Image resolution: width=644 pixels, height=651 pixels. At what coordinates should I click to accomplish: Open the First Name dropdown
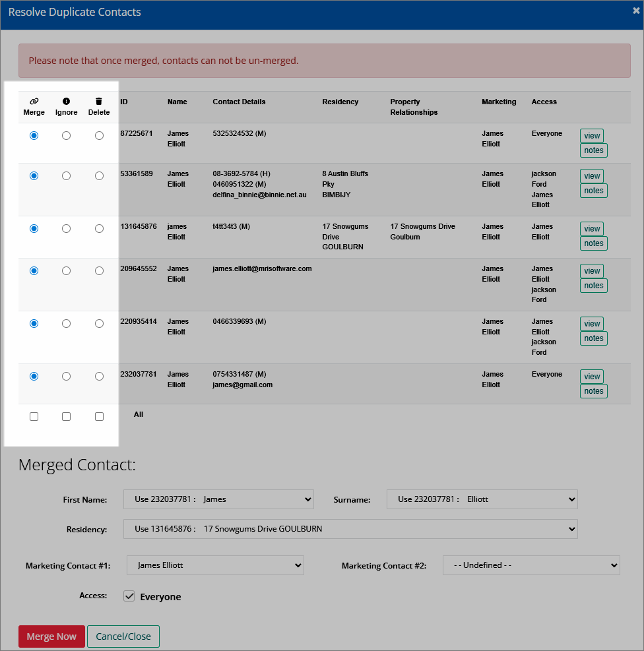218,499
